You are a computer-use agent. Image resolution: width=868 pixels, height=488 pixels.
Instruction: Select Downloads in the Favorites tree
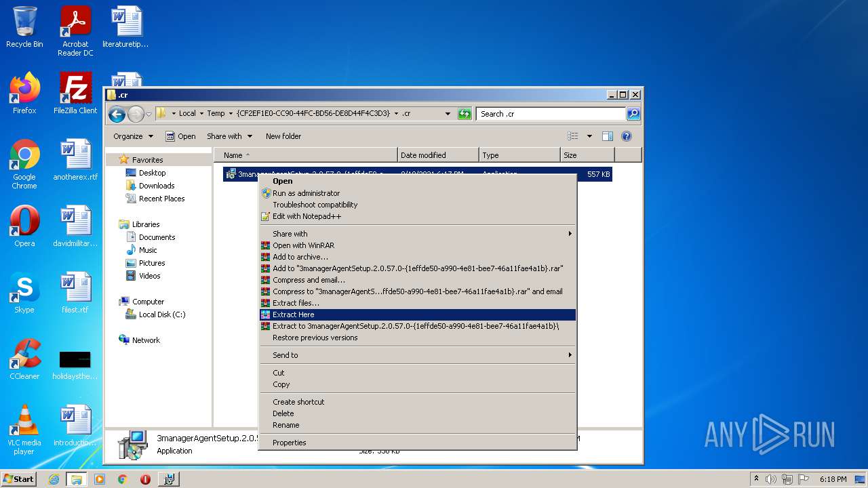(x=157, y=186)
